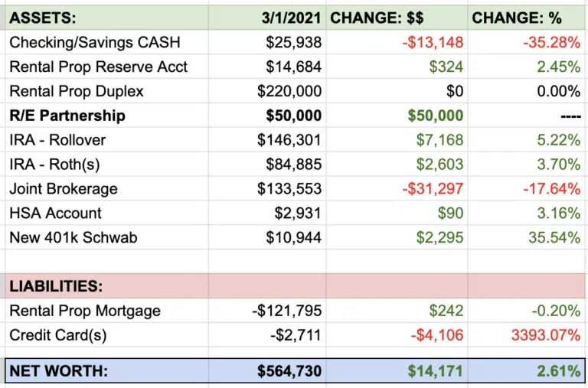
Task: Click the $564,730 net worth total
Action: coord(289,371)
